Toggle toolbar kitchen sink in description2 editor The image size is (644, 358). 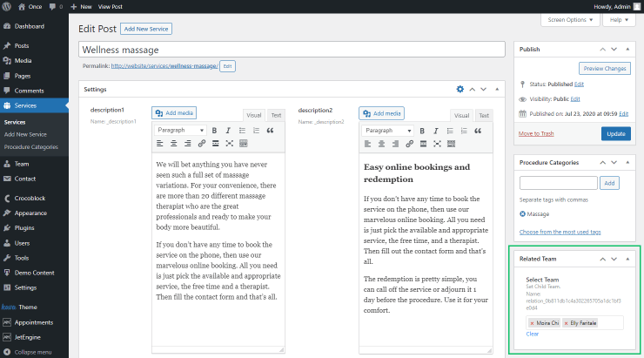coord(451,144)
